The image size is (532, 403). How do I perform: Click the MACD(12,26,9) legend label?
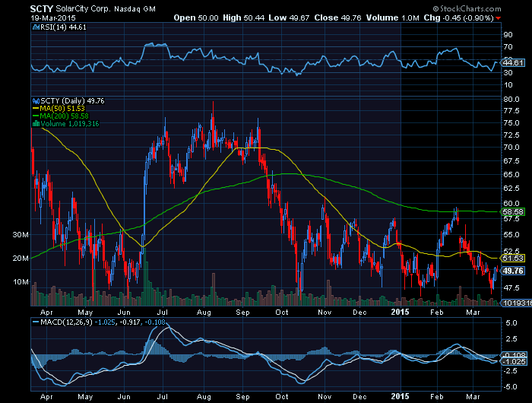[x=66, y=322]
